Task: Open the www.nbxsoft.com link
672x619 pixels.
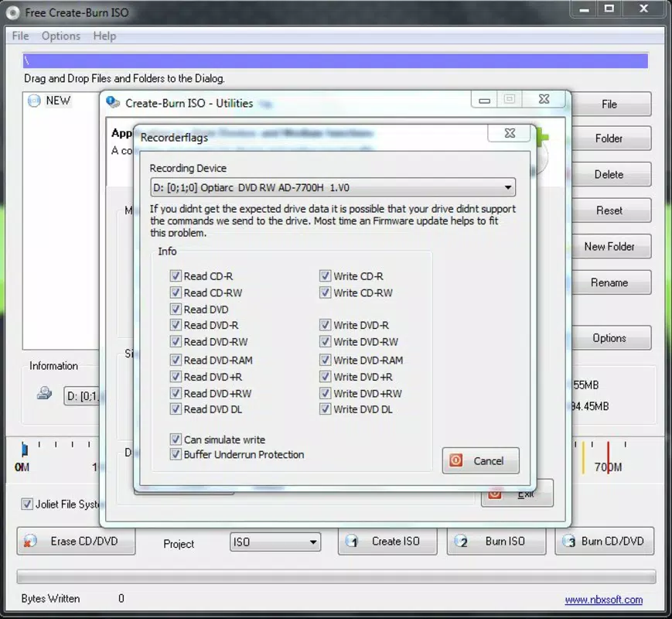Action: pyautogui.click(x=603, y=599)
